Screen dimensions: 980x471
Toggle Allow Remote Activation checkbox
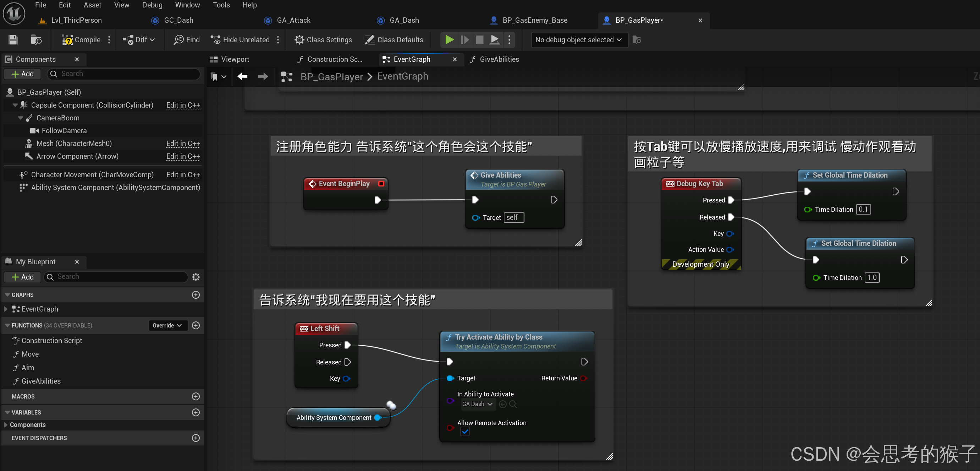[x=465, y=432]
